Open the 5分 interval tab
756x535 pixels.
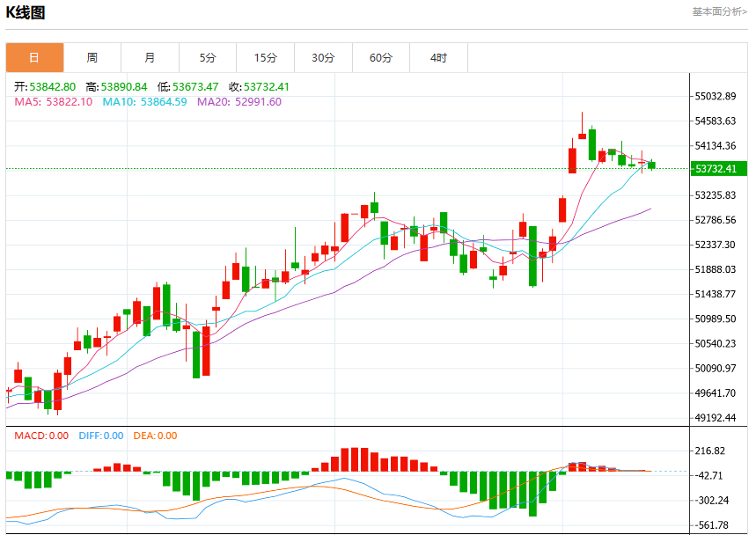click(x=208, y=58)
